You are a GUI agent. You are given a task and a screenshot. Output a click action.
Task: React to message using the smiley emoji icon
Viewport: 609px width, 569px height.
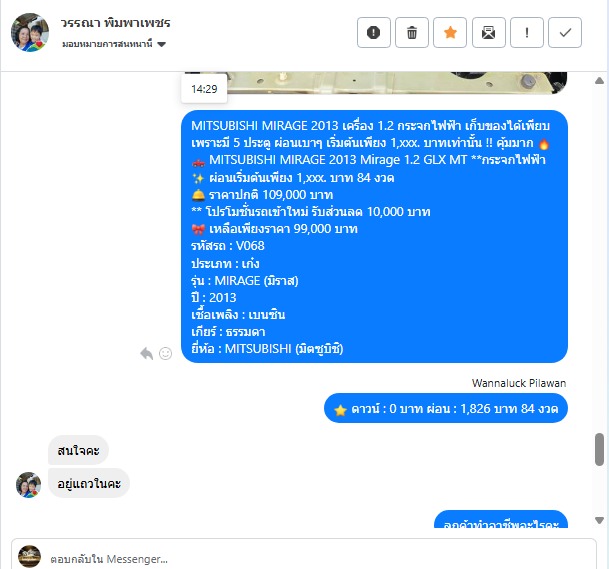click(165, 353)
